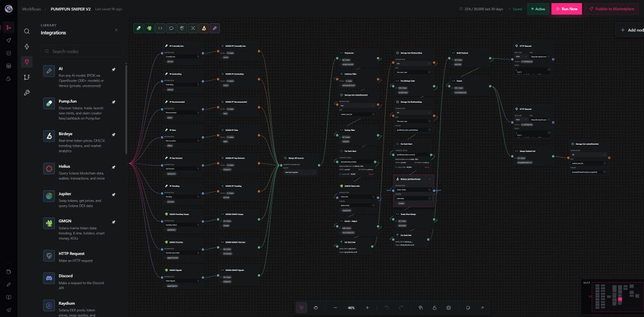Click the app logo at top left

click(8, 9)
